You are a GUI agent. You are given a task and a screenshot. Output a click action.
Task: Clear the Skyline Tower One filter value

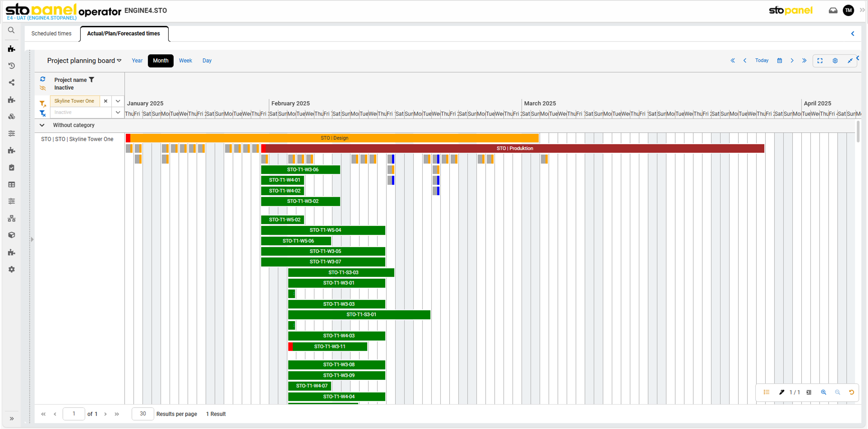tap(106, 101)
